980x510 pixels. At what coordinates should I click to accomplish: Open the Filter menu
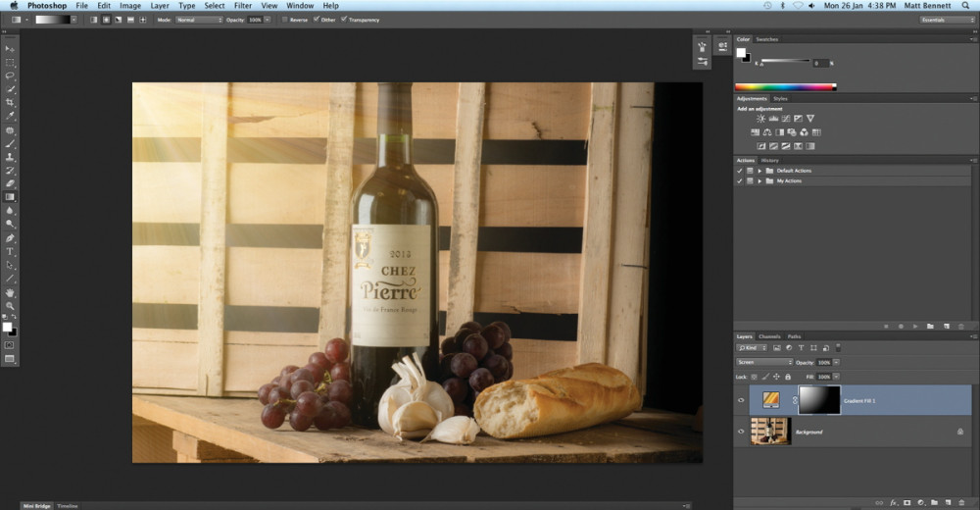coord(243,6)
